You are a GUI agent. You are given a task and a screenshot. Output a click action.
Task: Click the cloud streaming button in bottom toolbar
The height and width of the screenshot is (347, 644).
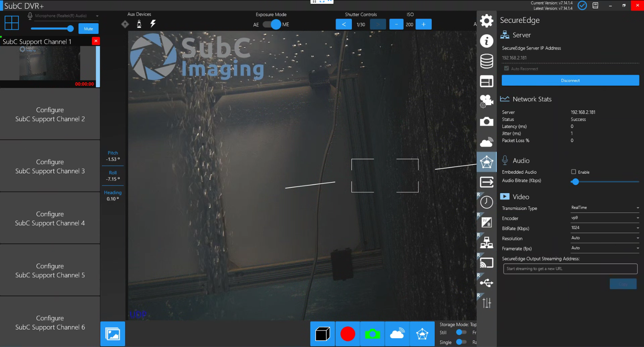397,334
